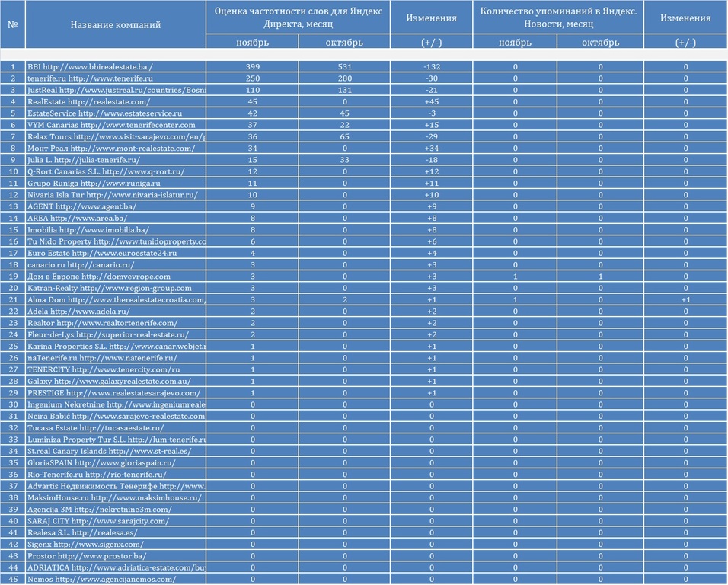Click the 'Название компаний' column header
Viewport: 728px width, 585px height.
pyautogui.click(x=116, y=24)
